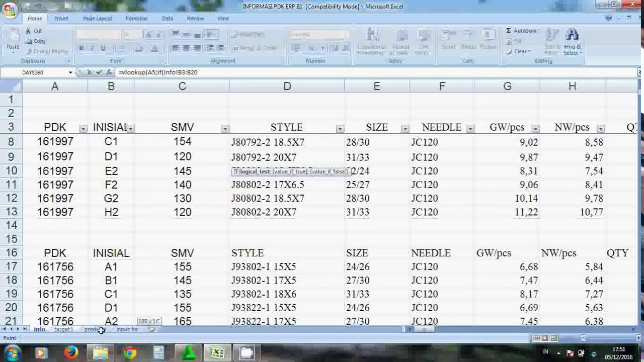The image size is (644, 362).
Task: Click the Format Painter command
Action: tap(46, 51)
